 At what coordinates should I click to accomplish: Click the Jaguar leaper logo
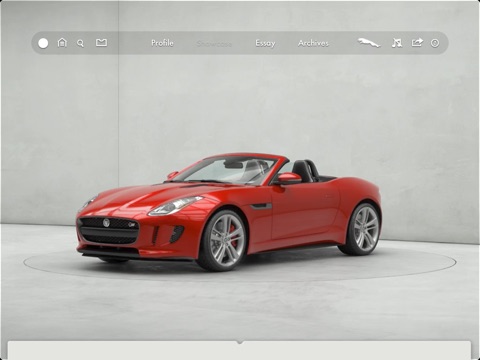(x=369, y=43)
